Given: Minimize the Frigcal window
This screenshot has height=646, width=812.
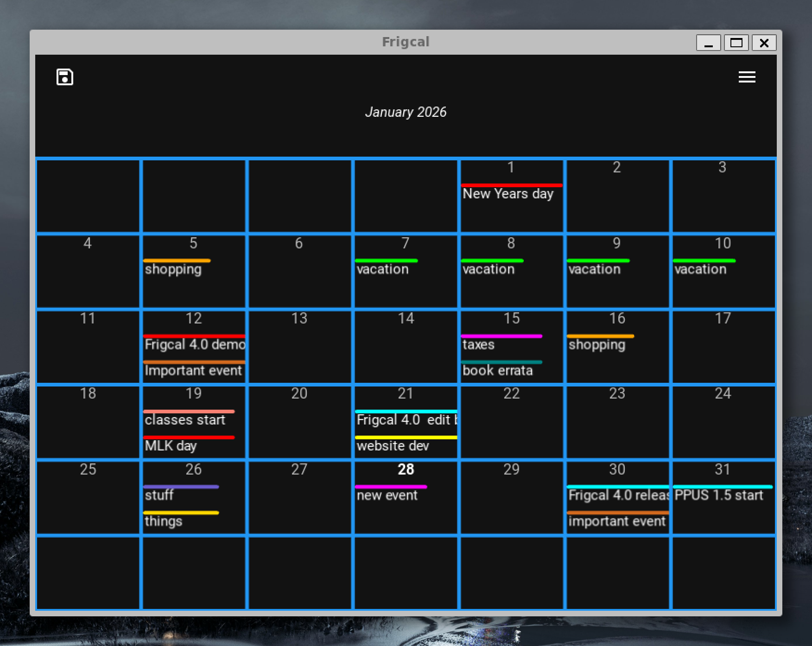Looking at the screenshot, I should pos(709,43).
